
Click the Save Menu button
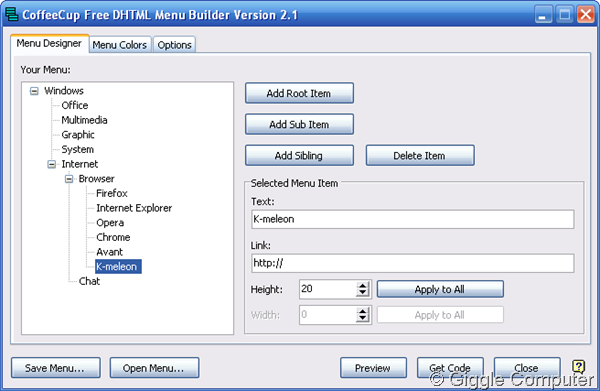click(x=56, y=368)
